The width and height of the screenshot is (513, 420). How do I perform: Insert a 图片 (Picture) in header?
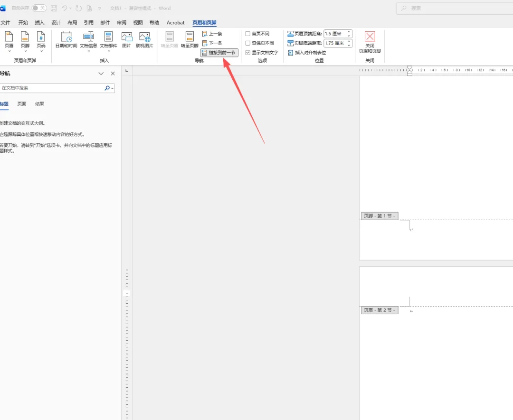coord(127,40)
